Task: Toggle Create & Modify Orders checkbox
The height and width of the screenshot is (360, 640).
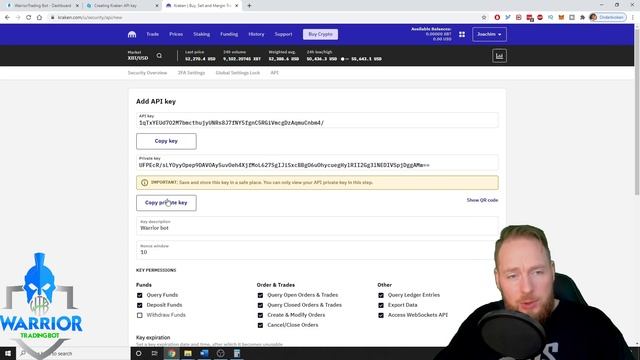Action: pos(260,315)
